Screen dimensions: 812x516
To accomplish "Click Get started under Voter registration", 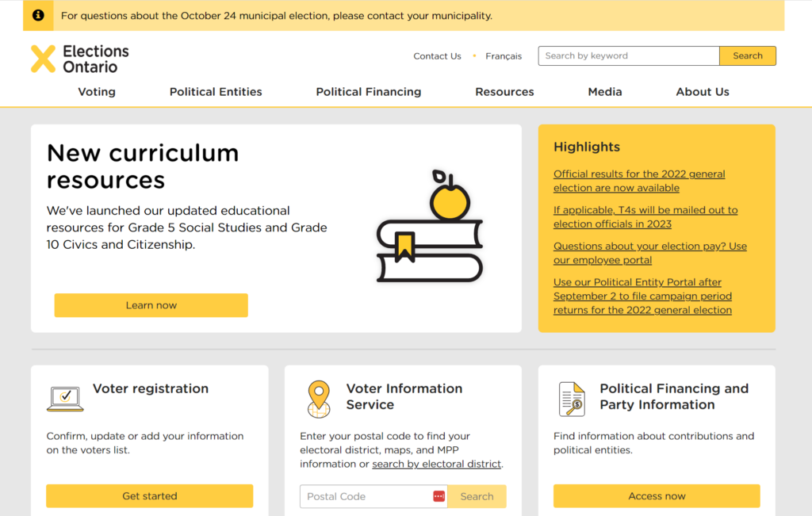I will pyautogui.click(x=150, y=496).
